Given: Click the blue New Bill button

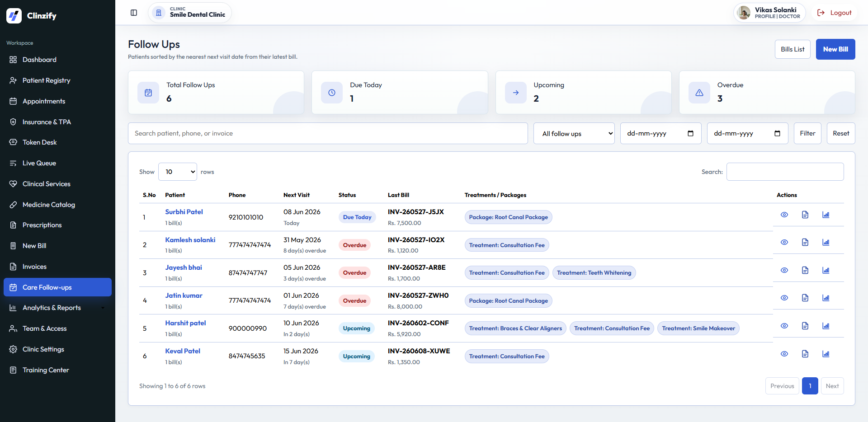Looking at the screenshot, I should pyautogui.click(x=835, y=49).
